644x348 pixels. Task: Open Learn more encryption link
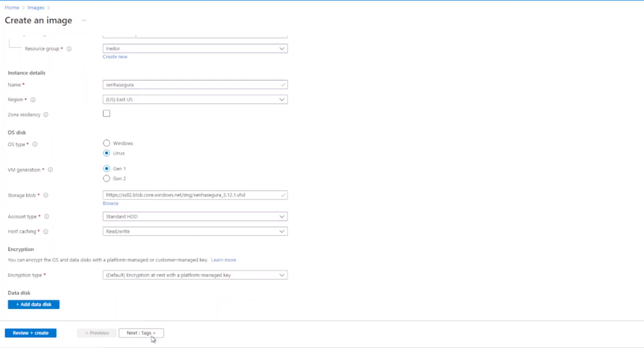223,260
